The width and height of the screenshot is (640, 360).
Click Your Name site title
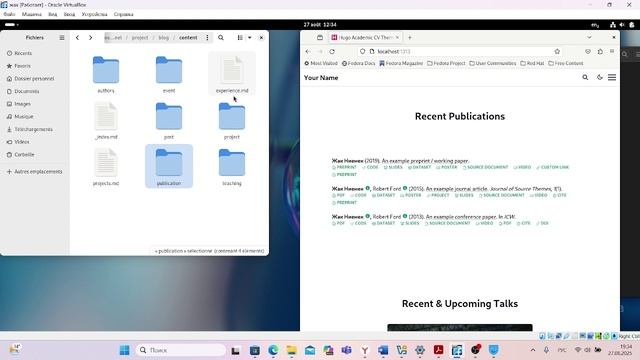(321, 78)
